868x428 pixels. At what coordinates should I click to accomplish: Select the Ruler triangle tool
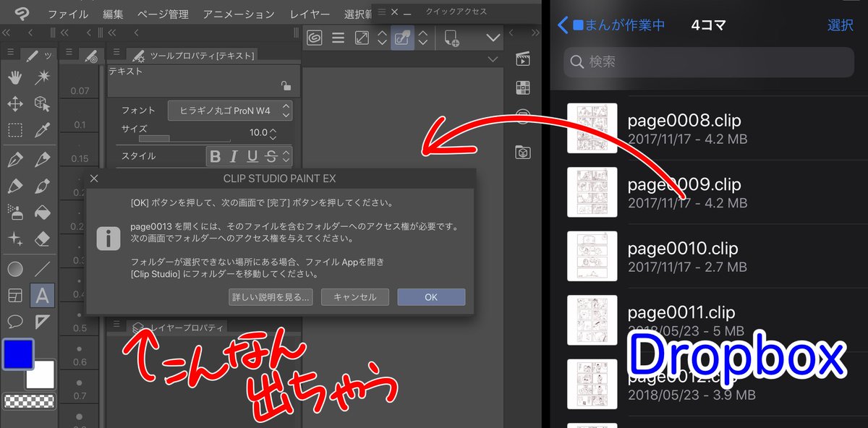43,321
